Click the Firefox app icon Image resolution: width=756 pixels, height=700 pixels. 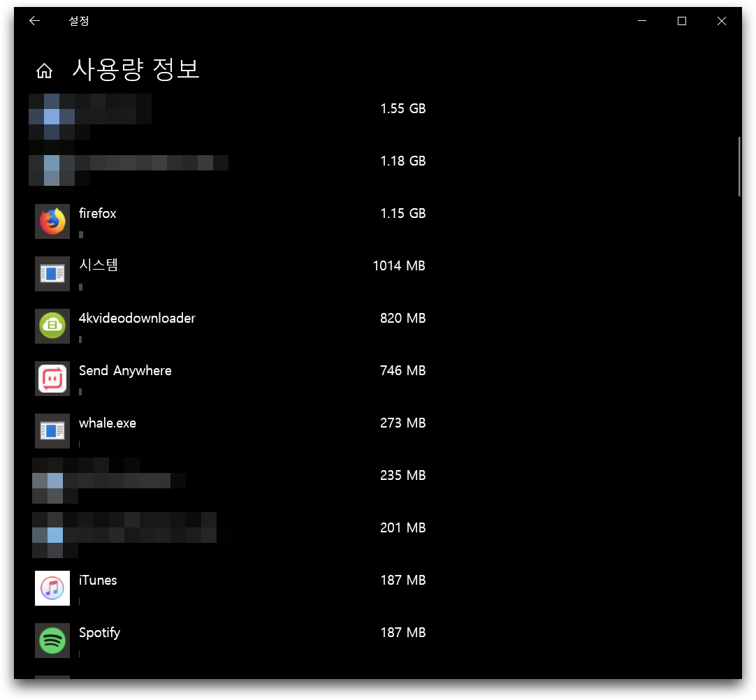pos(52,221)
